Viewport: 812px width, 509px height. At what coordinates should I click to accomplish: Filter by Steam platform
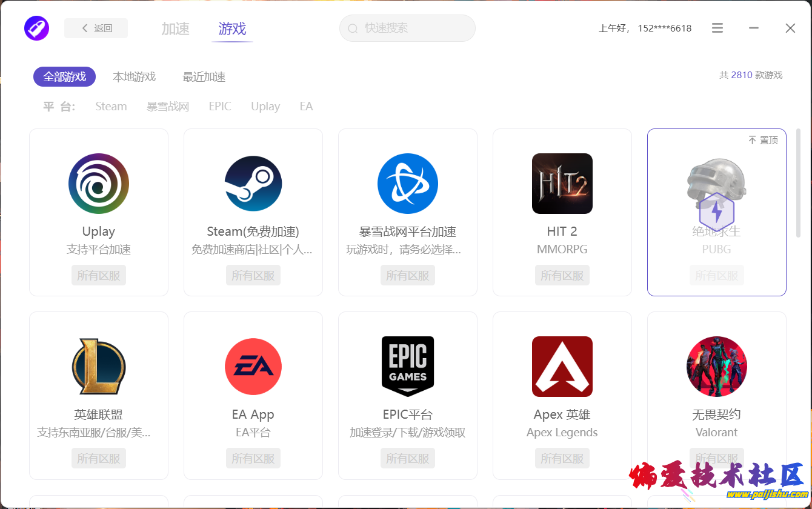(111, 107)
